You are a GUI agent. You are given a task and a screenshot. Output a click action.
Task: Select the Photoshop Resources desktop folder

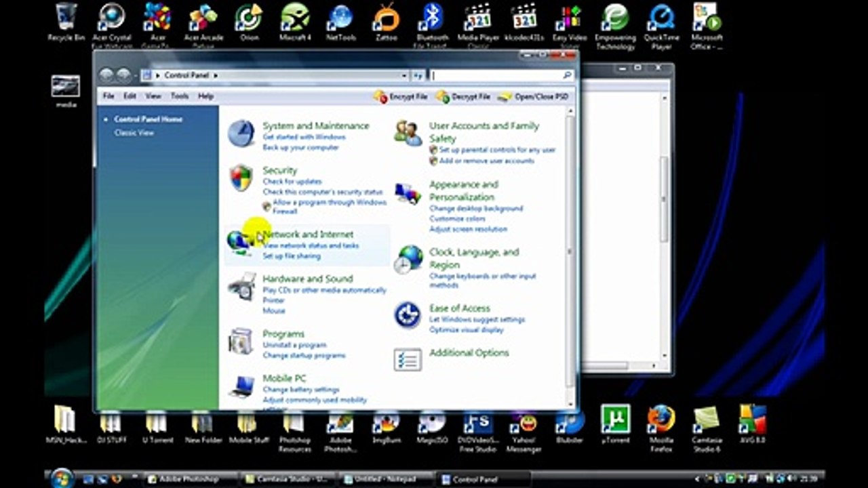coord(295,432)
